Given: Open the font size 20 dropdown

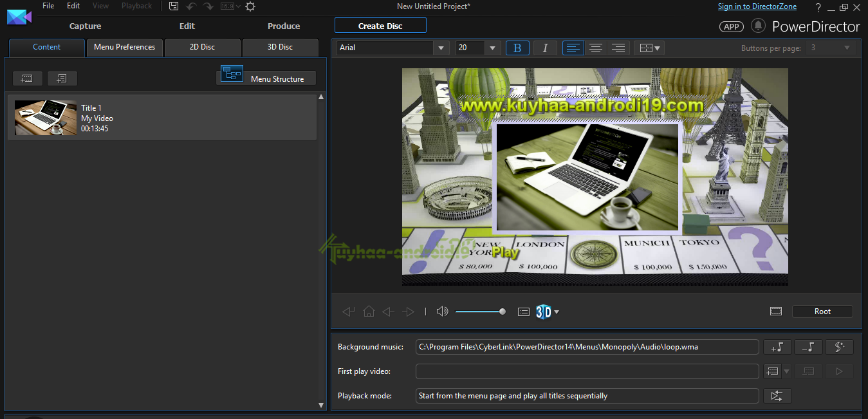Looking at the screenshot, I should point(493,48).
